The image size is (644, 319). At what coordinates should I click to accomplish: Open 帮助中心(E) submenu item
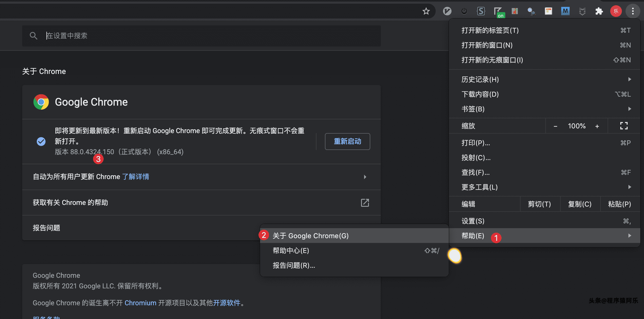pos(354,251)
